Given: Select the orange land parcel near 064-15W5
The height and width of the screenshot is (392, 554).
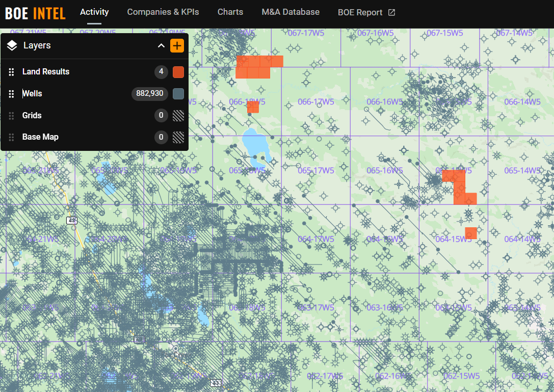Looking at the screenshot, I should click(471, 233).
